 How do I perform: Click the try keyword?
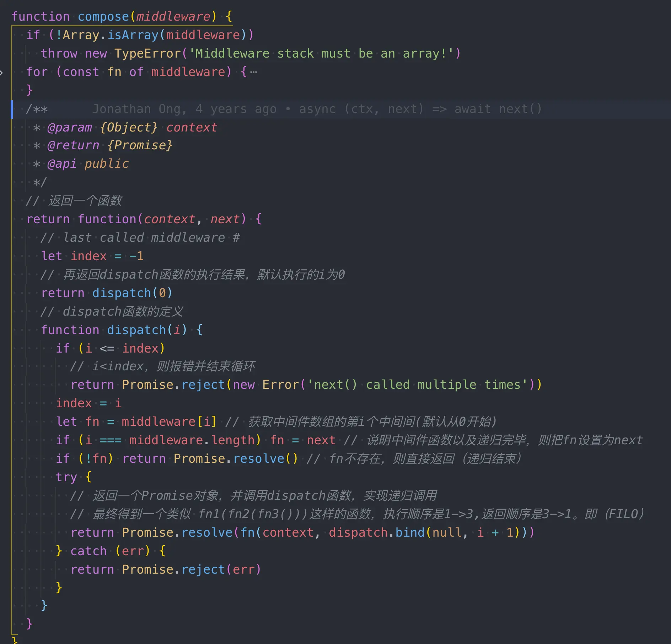[x=66, y=477]
